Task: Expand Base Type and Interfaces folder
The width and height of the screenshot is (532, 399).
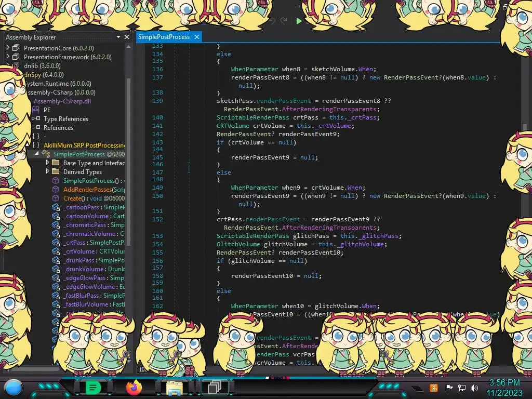Action: 47,163
